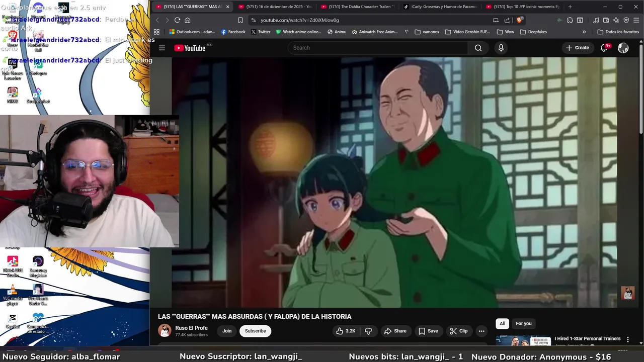This screenshot has height=362, width=644.
Task: Click the Join membership button
Action: [227, 331]
